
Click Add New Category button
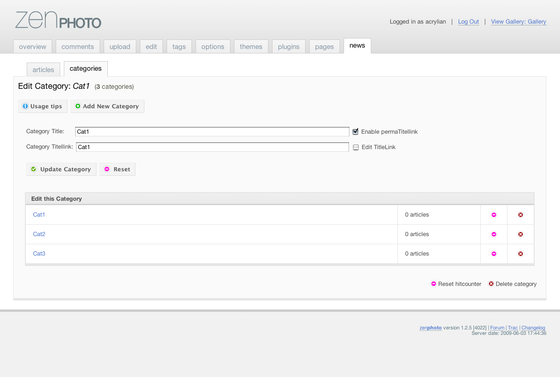click(108, 106)
